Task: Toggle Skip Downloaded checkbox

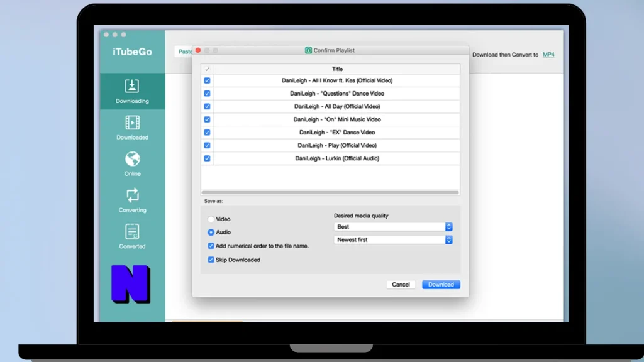Action: pos(211,260)
